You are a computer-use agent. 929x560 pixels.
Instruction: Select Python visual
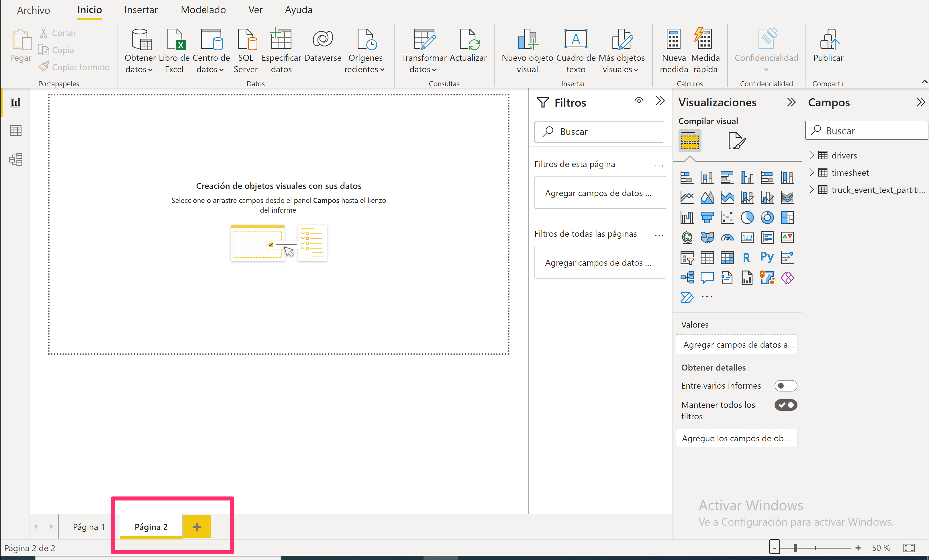[x=767, y=258]
